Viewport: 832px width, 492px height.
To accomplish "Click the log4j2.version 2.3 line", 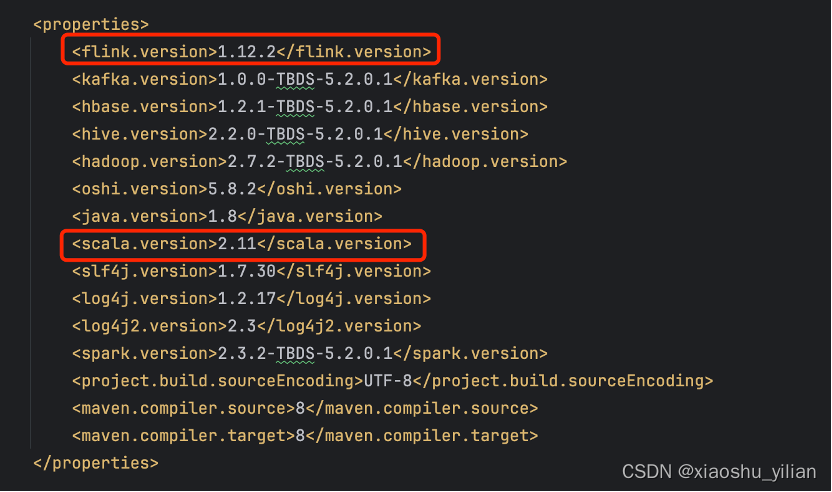I will (246, 326).
